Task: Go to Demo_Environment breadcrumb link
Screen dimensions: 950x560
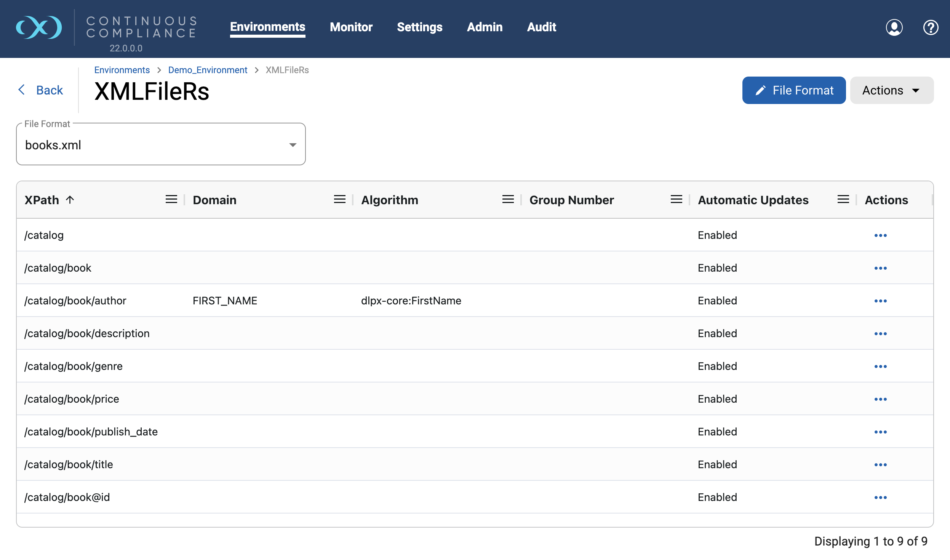Action: (x=208, y=70)
